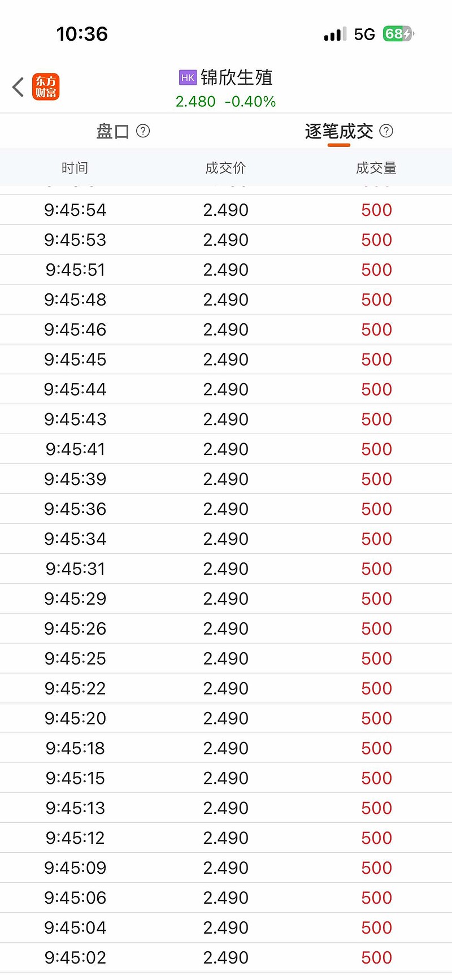
Task: Tap the purple HK market badge
Action: [188, 77]
